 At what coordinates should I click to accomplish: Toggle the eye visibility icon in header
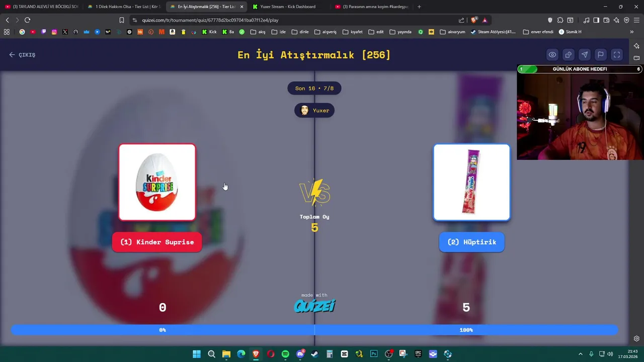(552, 55)
